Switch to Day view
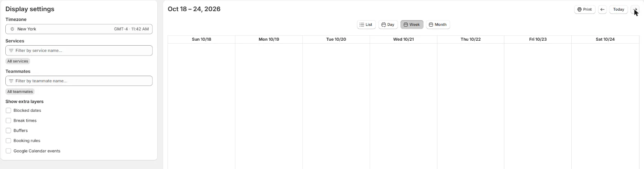 coord(388,25)
